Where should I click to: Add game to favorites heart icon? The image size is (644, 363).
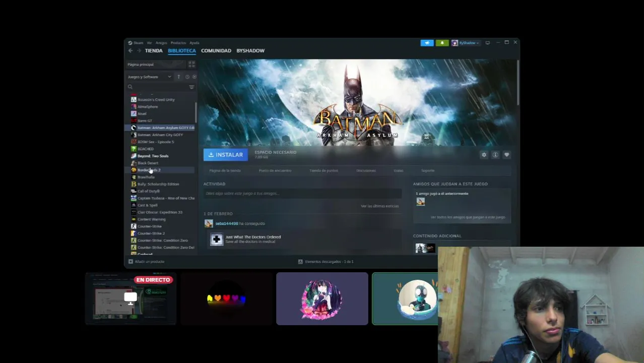(506, 155)
